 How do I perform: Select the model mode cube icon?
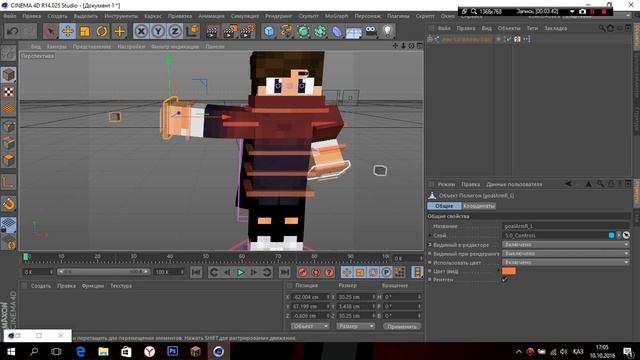pyautogui.click(x=8, y=75)
